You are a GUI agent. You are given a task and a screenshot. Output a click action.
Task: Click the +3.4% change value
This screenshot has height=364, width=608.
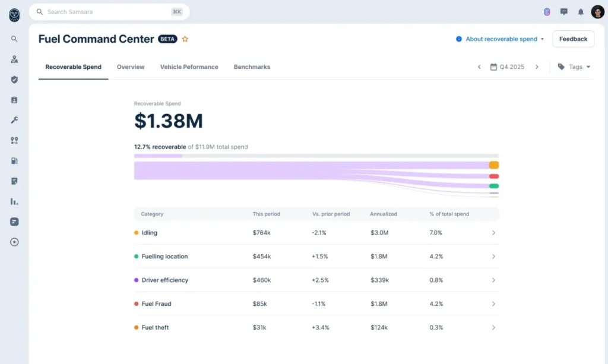point(321,328)
